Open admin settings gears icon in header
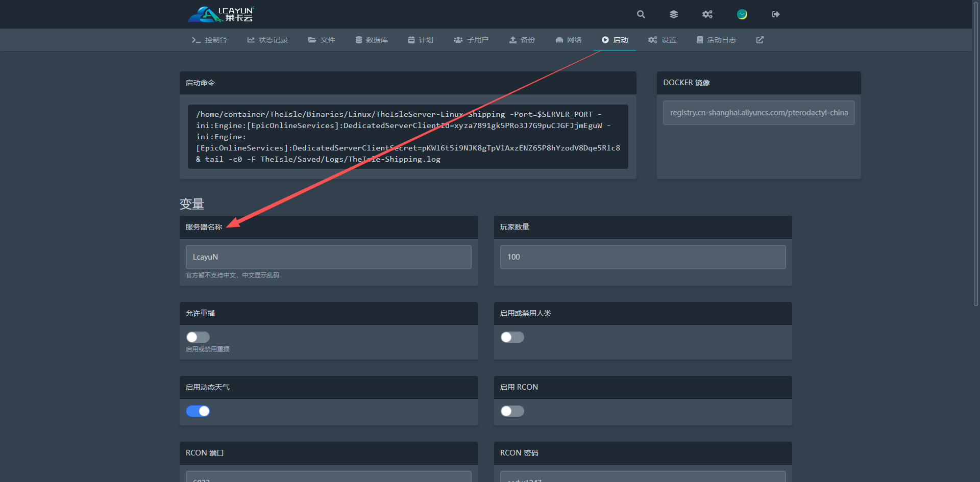This screenshot has width=980, height=482. [x=707, y=14]
